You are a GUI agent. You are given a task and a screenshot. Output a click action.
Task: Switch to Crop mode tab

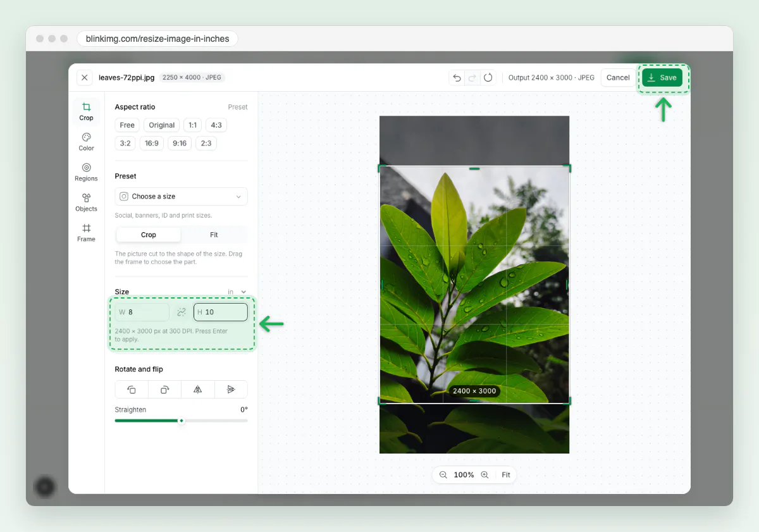pos(149,235)
